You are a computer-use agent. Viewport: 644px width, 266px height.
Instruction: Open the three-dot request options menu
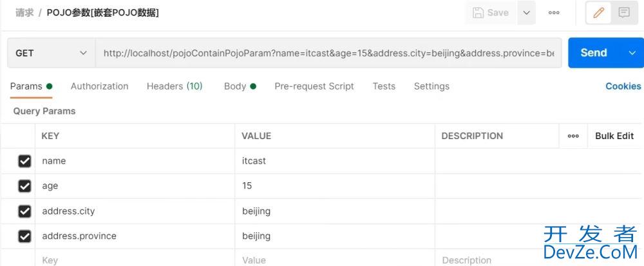(554, 13)
